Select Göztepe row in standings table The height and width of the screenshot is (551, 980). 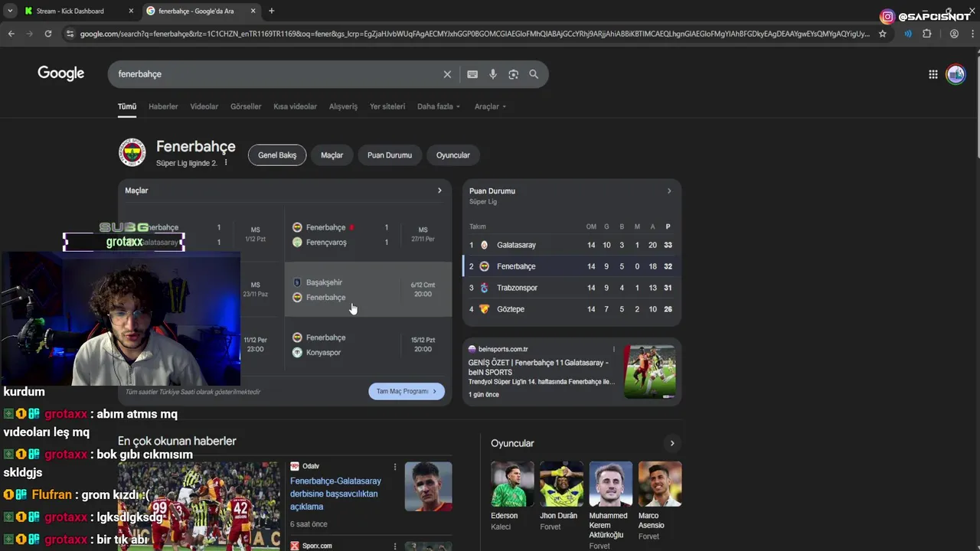571,309
